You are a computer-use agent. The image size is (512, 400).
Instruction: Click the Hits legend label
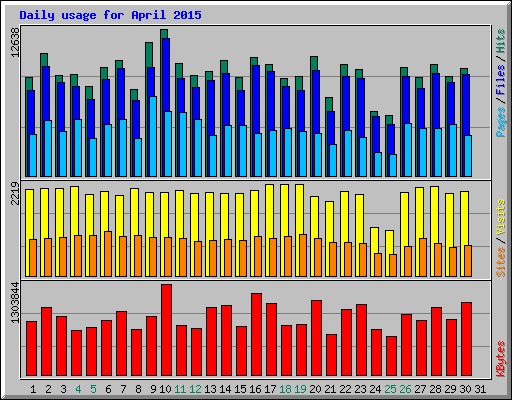pyautogui.click(x=501, y=41)
